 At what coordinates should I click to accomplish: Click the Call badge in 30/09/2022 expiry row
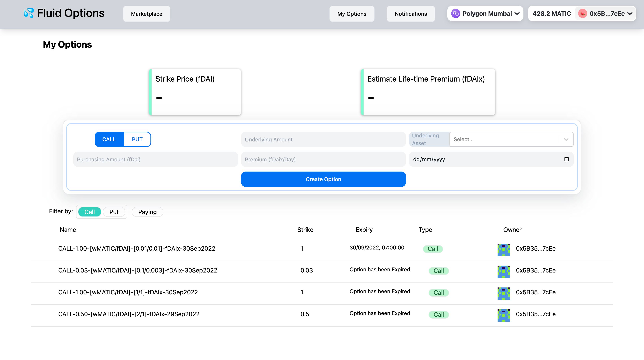tap(433, 249)
